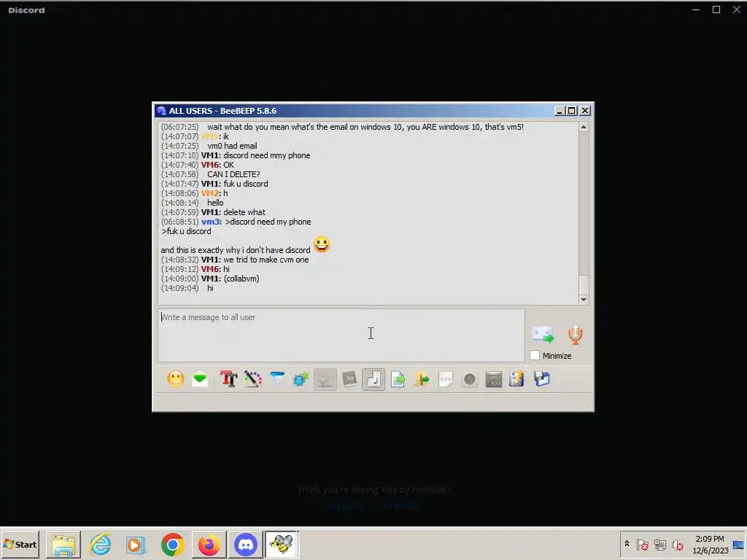Open Google Chrome from the taskbar
Image resolution: width=747 pixels, height=560 pixels.
point(172,544)
